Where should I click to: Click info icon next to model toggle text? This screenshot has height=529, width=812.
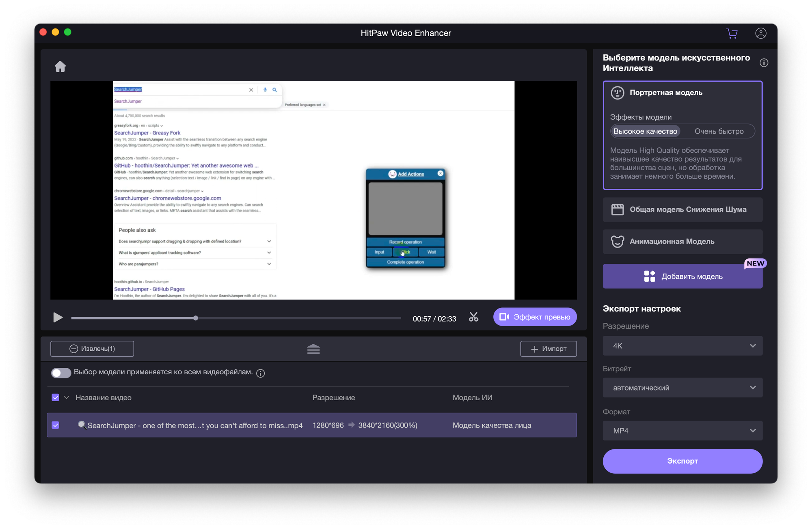[261, 373]
